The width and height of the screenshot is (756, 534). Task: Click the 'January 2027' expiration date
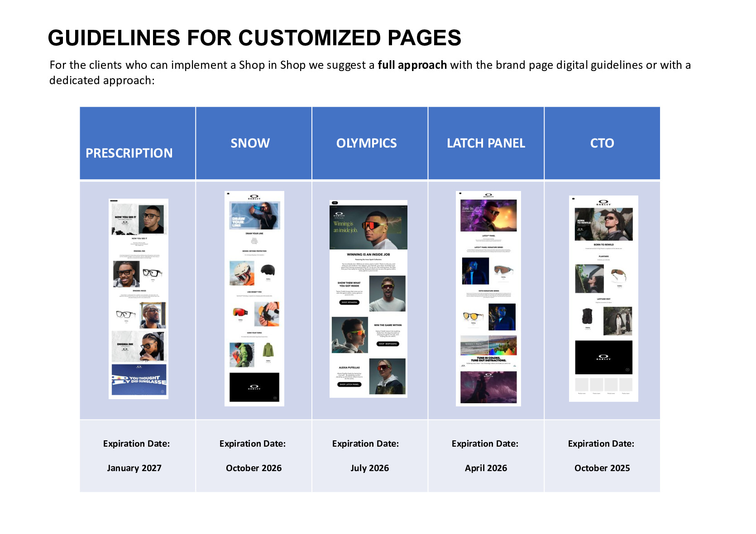pos(134,468)
